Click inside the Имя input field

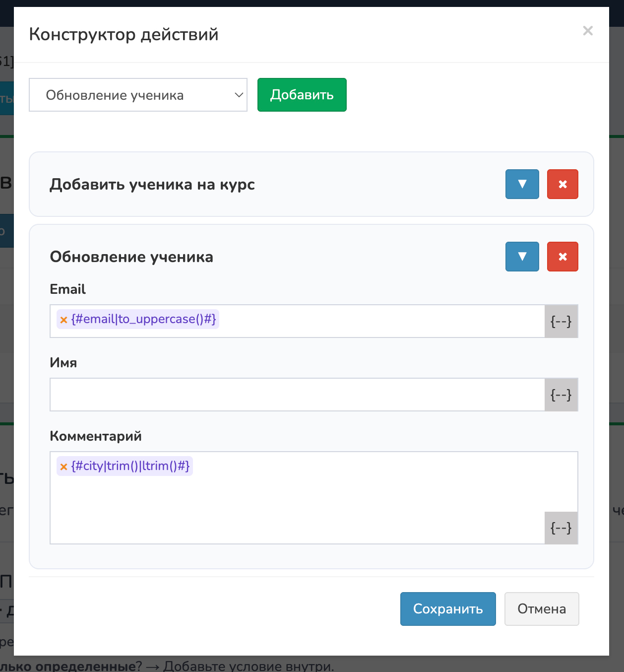pos(297,395)
